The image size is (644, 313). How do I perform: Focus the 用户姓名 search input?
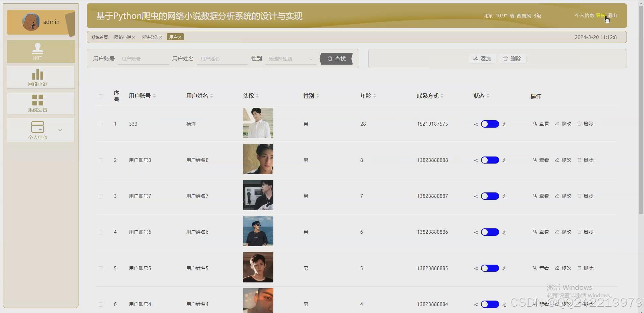(222, 59)
